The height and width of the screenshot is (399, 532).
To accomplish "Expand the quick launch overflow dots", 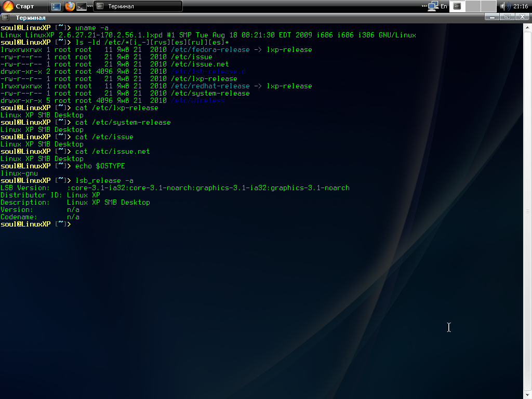I will click(90, 6).
